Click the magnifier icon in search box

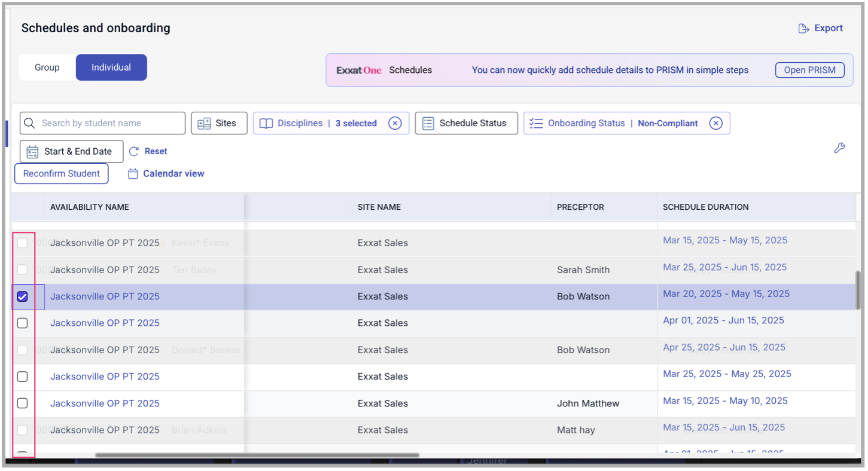(29, 123)
